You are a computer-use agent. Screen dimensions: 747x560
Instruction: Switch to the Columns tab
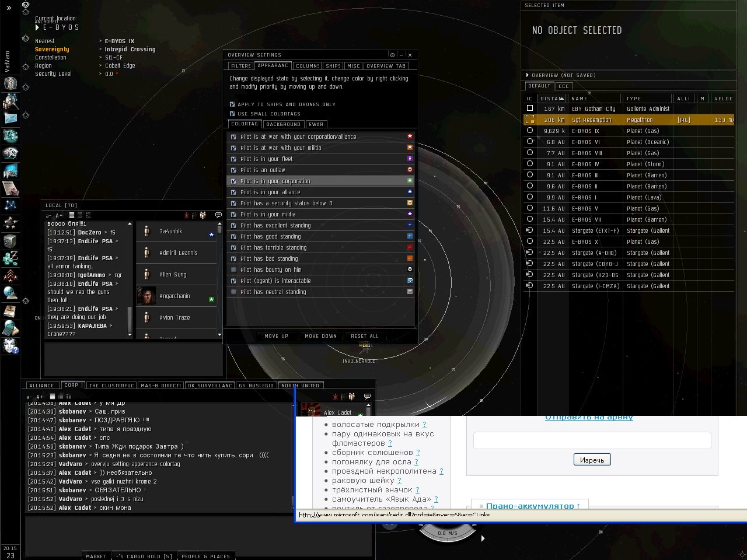(x=307, y=66)
